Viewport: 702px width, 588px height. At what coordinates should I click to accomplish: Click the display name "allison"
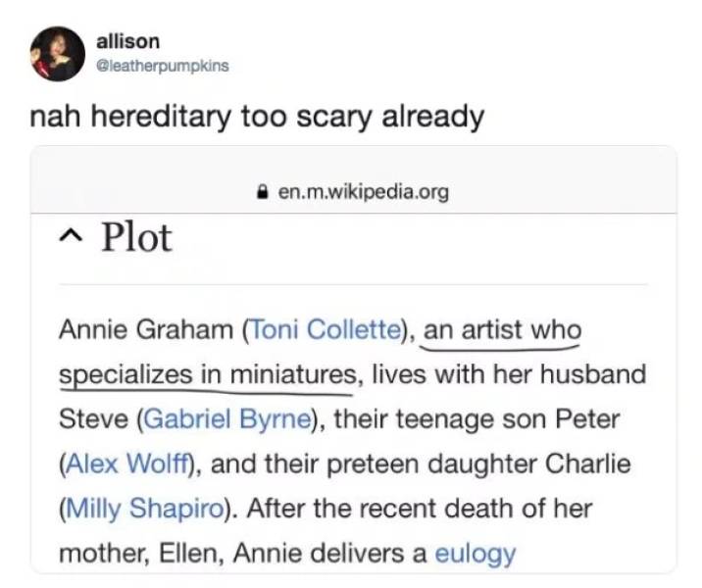point(126,42)
